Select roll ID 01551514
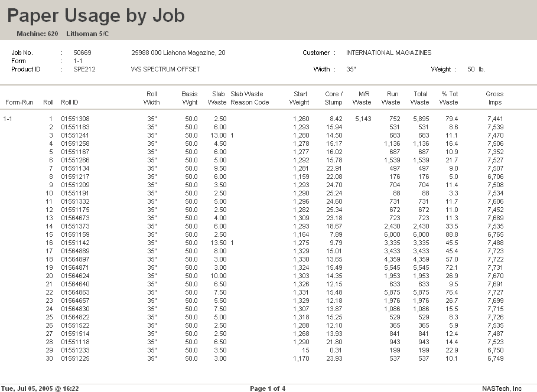Viewport: 537px width, 392px height. tap(76, 334)
